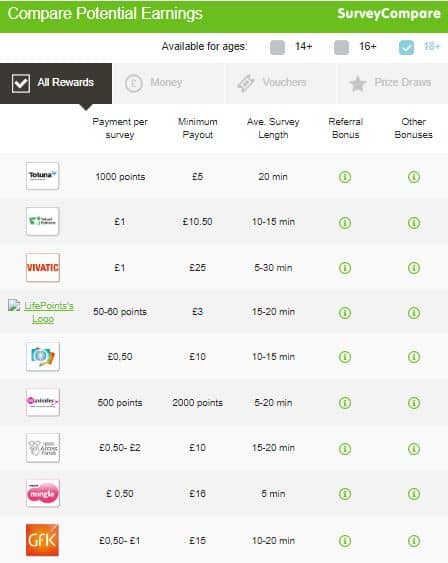Show Mingle other bonuses info icon
The height and width of the screenshot is (563, 448).
click(414, 494)
